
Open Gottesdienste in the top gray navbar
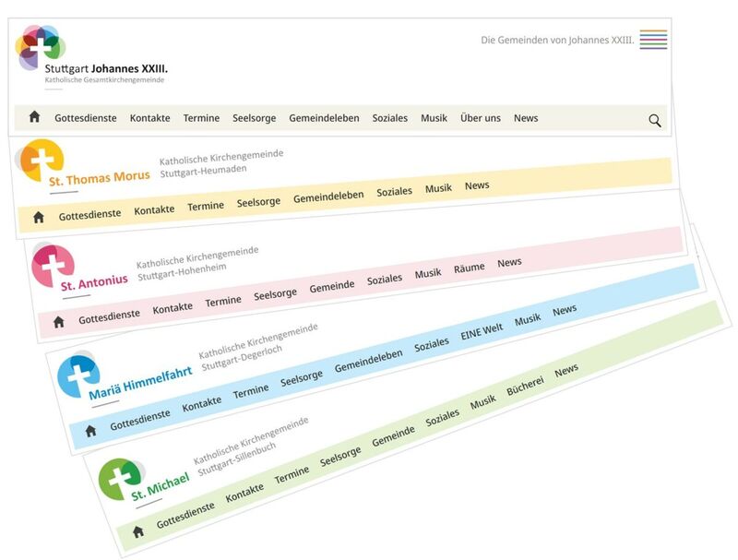(x=85, y=118)
